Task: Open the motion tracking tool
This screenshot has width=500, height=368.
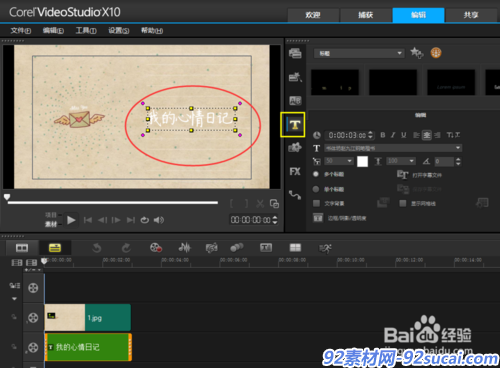Action: click(x=237, y=248)
